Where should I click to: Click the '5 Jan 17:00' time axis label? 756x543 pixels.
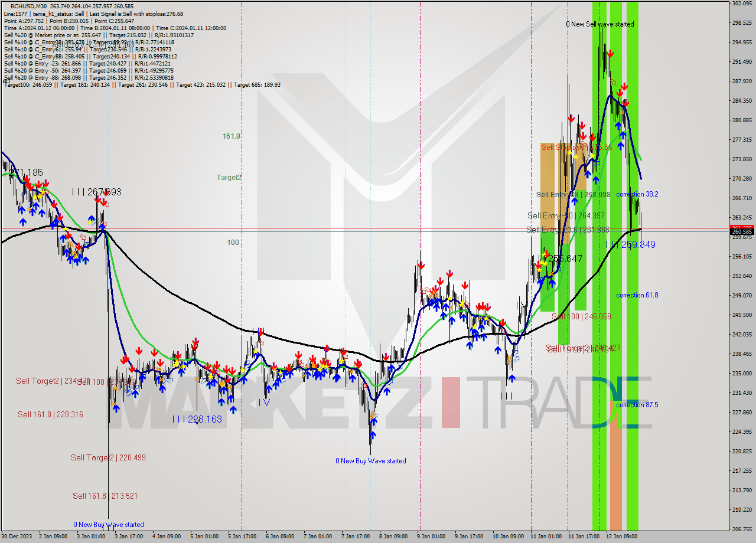click(x=242, y=537)
